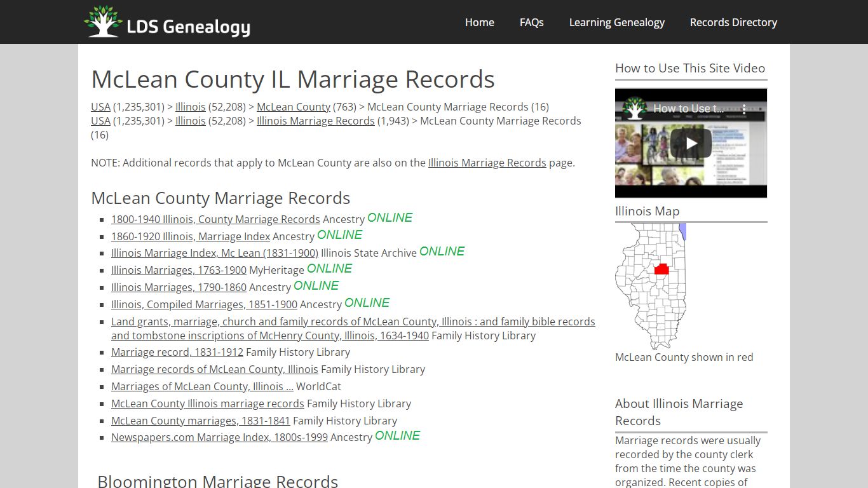The height and width of the screenshot is (488, 868).
Task: Click the 'Bloomington Marriage Records' heading
Action: (217, 481)
